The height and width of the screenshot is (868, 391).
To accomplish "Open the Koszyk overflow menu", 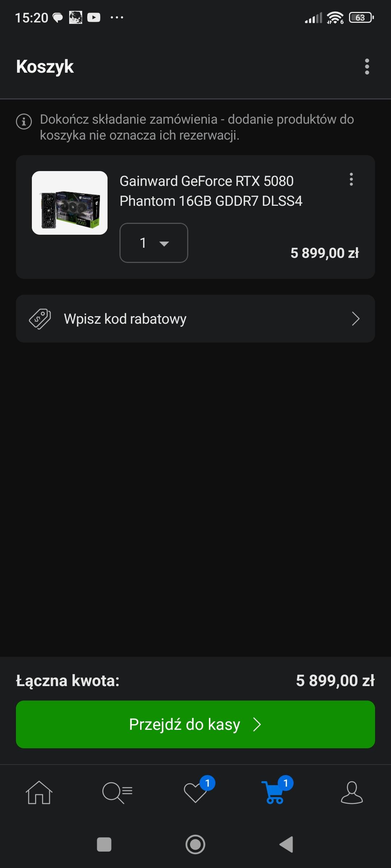I will [367, 67].
